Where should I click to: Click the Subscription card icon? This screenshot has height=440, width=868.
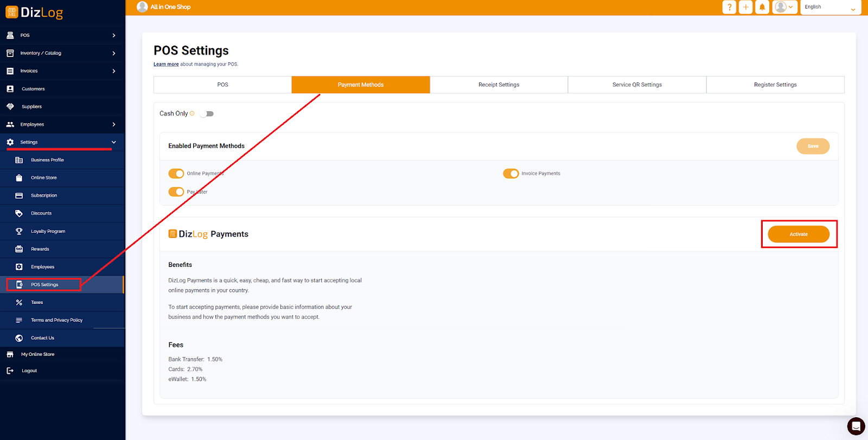tap(19, 195)
